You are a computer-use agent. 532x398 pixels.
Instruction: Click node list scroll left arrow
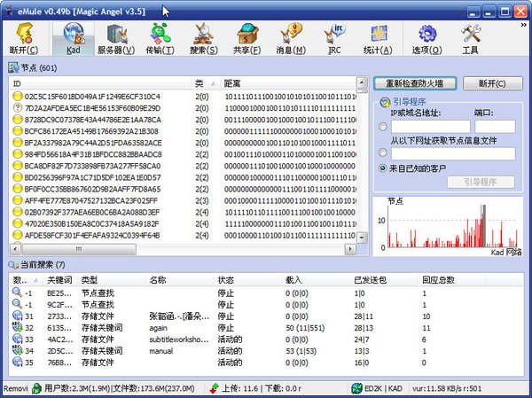16,249
